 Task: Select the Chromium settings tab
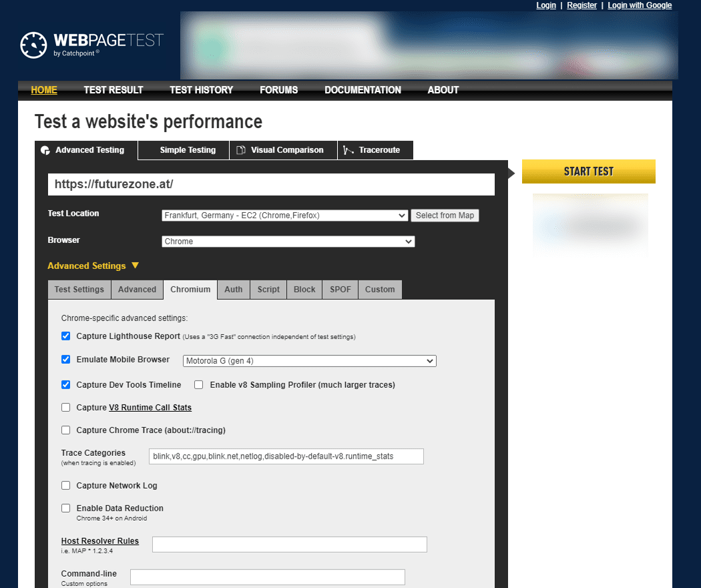pos(190,290)
